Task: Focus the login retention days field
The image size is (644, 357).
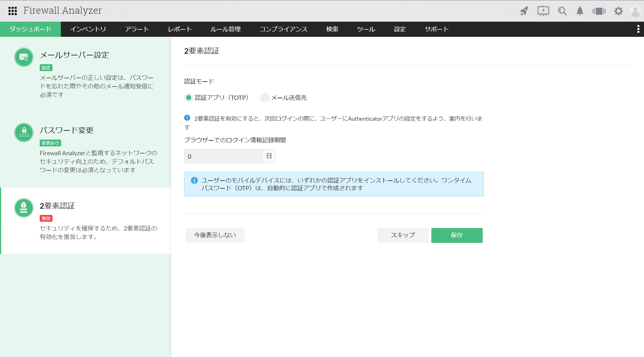Action: tap(223, 156)
